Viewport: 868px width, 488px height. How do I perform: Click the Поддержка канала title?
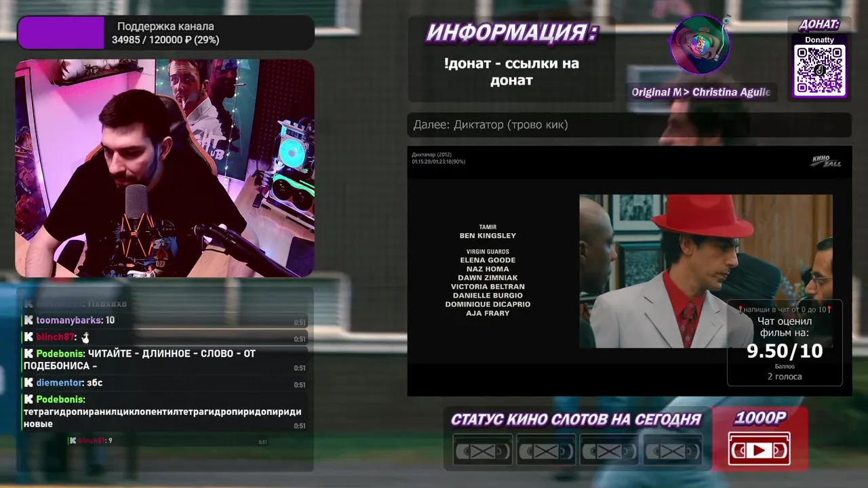click(165, 26)
